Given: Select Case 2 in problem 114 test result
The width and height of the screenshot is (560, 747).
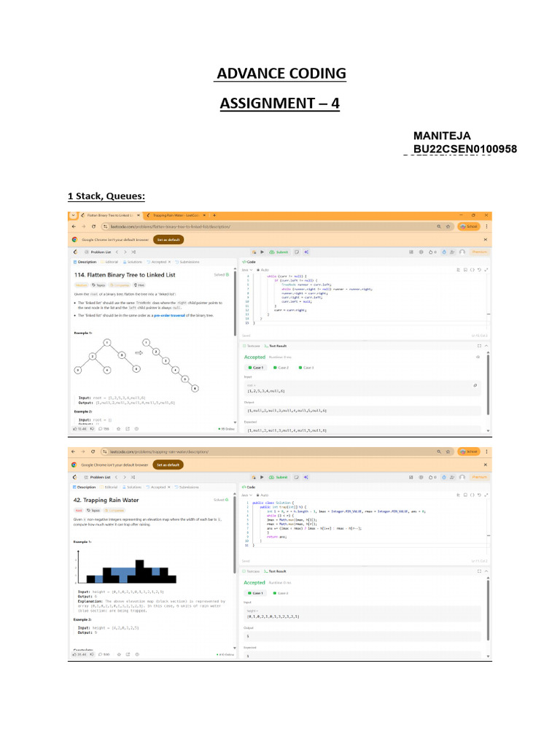Looking at the screenshot, I should pyautogui.click(x=281, y=368).
